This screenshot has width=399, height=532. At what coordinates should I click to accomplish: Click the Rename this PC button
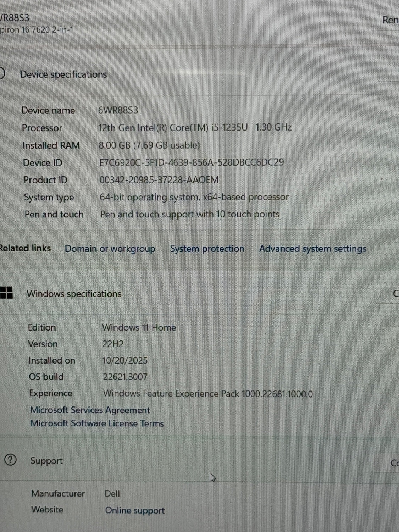tap(390, 20)
